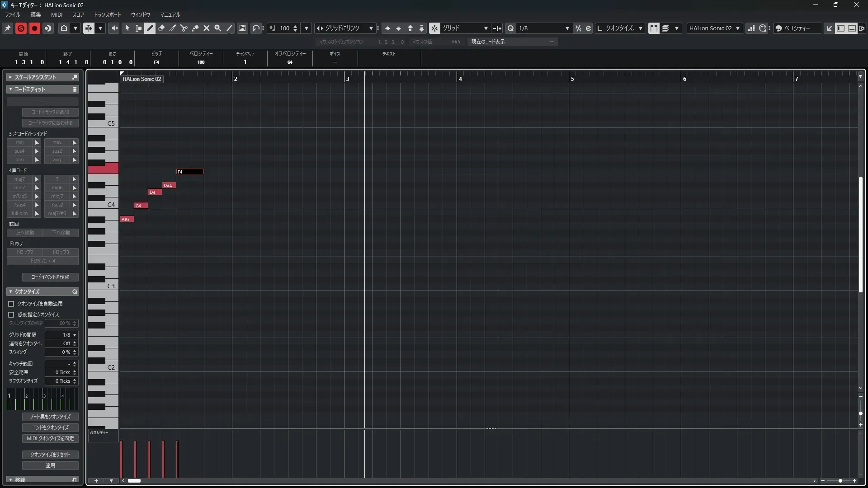Screen dimensions: 868x488
Task: Collapse the コードエディット section
Action: pos(10,89)
